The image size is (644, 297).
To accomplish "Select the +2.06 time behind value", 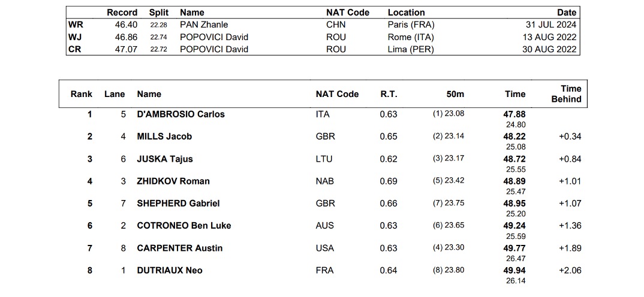I will pyautogui.click(x=570, y=271).
